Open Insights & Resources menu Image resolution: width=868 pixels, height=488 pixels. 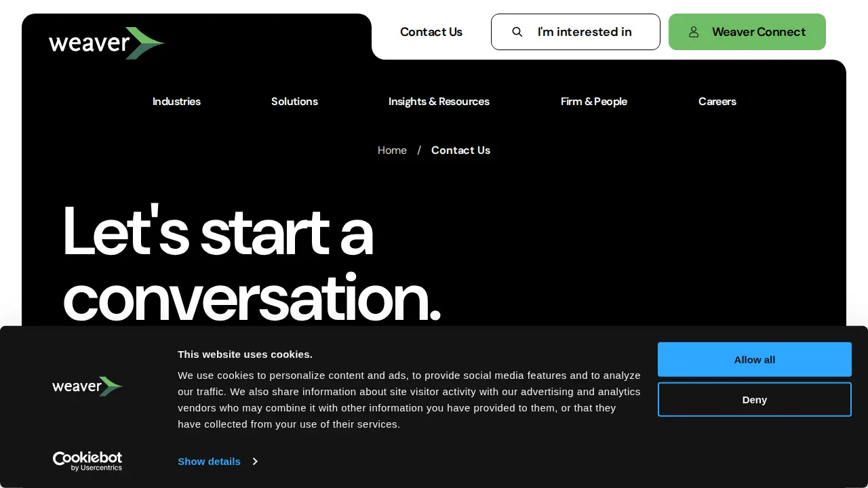click(x=439, y=102)
